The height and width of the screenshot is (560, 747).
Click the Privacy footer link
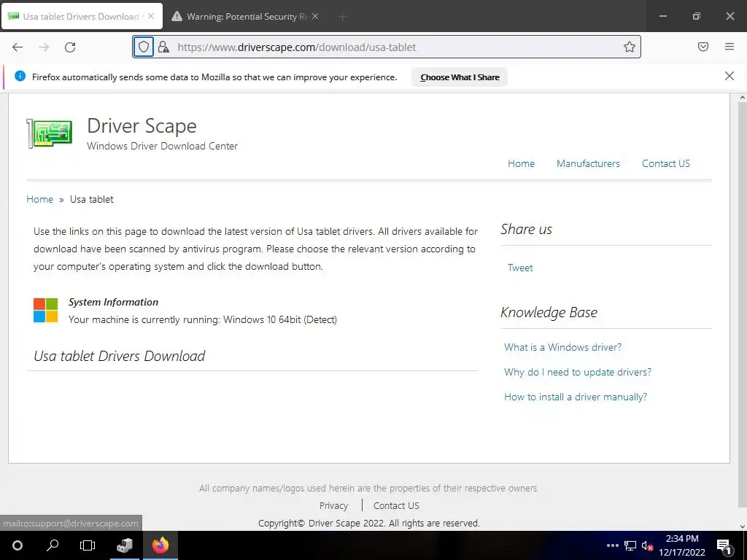pos(333,505)
